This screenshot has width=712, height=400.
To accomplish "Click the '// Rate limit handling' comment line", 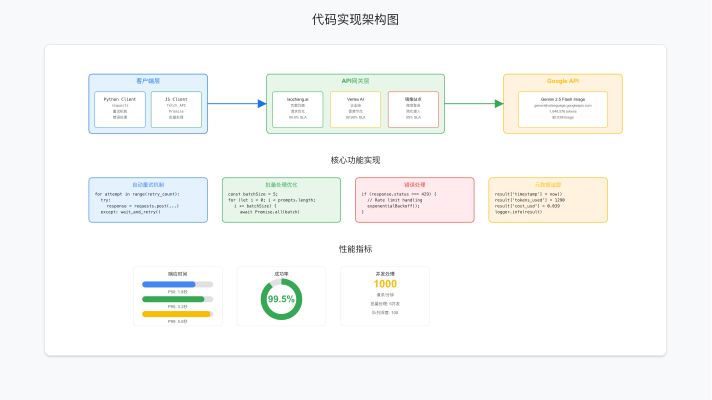I will click(x=395, y=200).
